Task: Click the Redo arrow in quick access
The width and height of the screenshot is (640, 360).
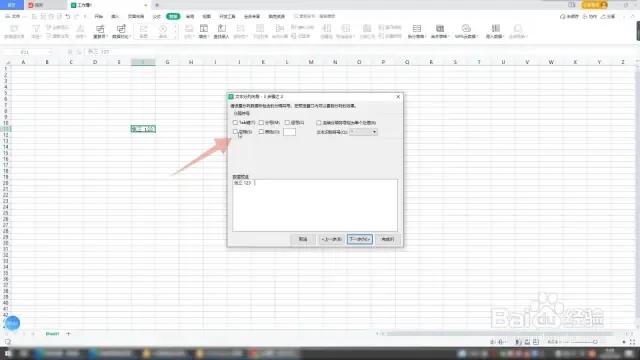Action: click(76, 16)
